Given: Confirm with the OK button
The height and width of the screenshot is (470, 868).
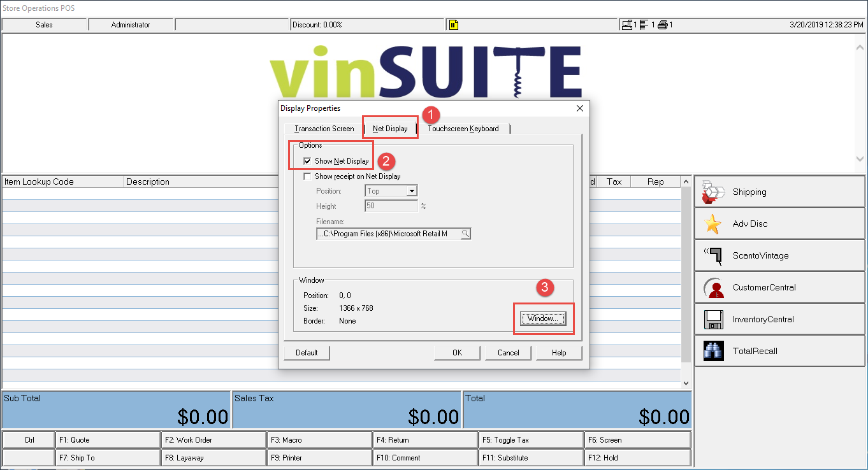Looking at the screenshot, I should pyautogui.click(x=457, y=353).
